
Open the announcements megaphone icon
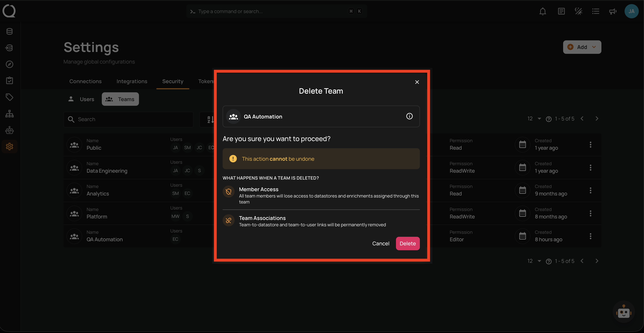click(613, 11)
